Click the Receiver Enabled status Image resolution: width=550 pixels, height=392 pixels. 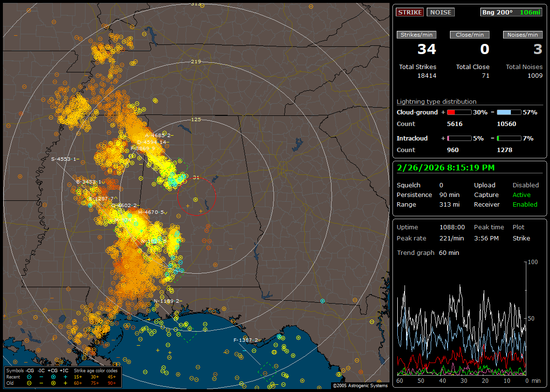(524, 205)
